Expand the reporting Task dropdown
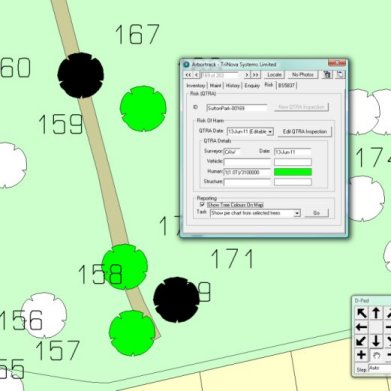The image size is (391, 391). (x=297, y=213)
